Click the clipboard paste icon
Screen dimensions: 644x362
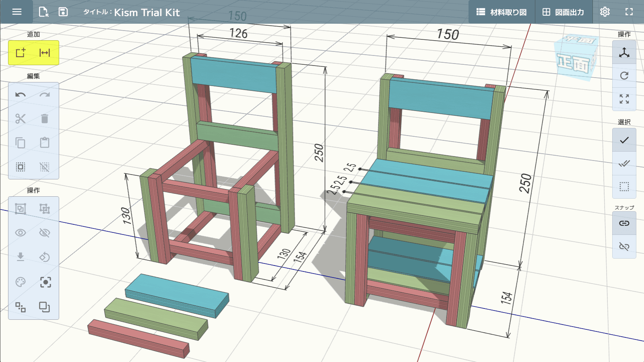click(x=45, y=143)
